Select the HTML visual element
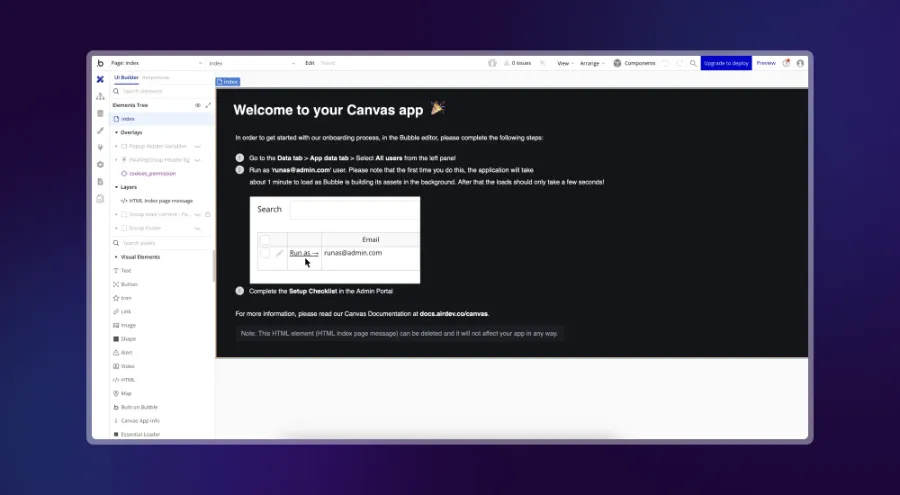Image resolution: width=900 pixels, height=495 pixels. point(124,380)
